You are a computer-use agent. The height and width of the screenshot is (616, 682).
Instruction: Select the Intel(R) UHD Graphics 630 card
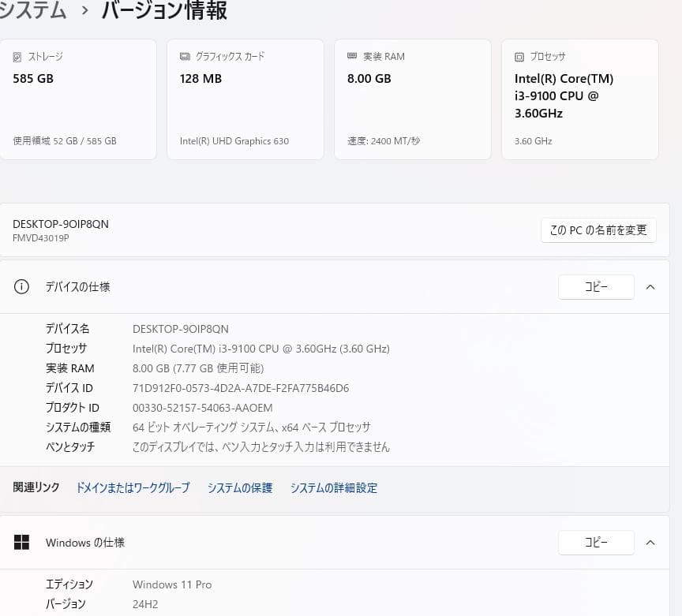click(x=245, y=99)
